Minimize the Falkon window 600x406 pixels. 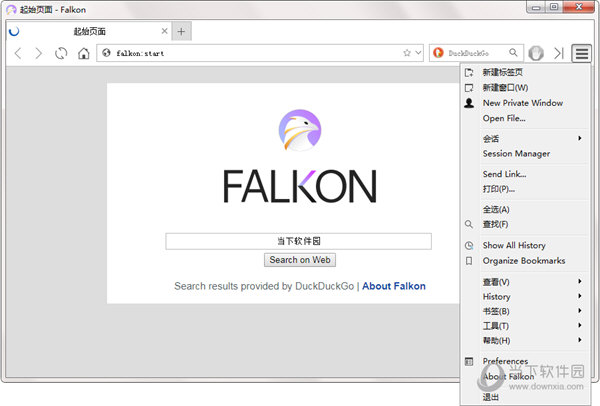(536, 7)
